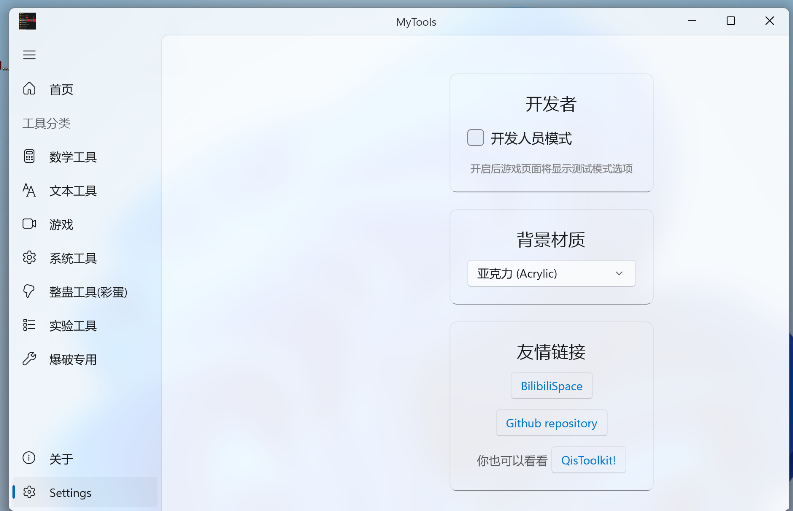The image size is (793, 511).
Task: Open the Github repository link
Action: 552,423
